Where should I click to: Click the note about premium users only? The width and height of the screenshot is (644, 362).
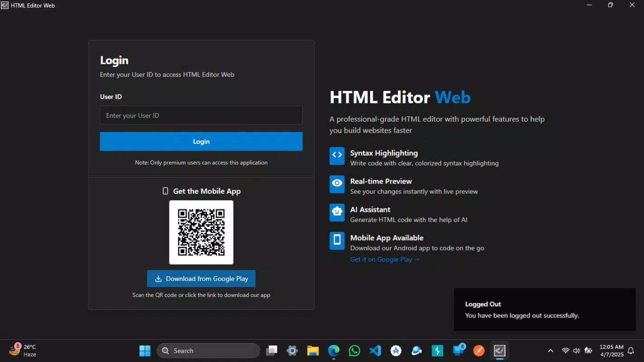201,162
